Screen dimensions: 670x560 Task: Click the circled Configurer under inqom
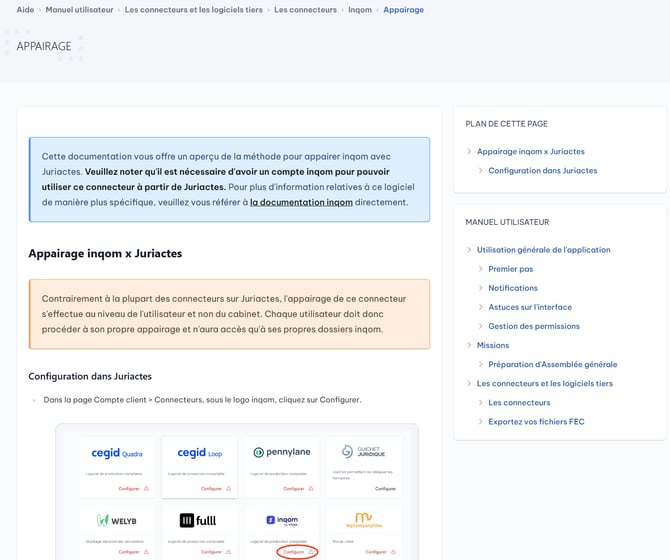point(295,551)
